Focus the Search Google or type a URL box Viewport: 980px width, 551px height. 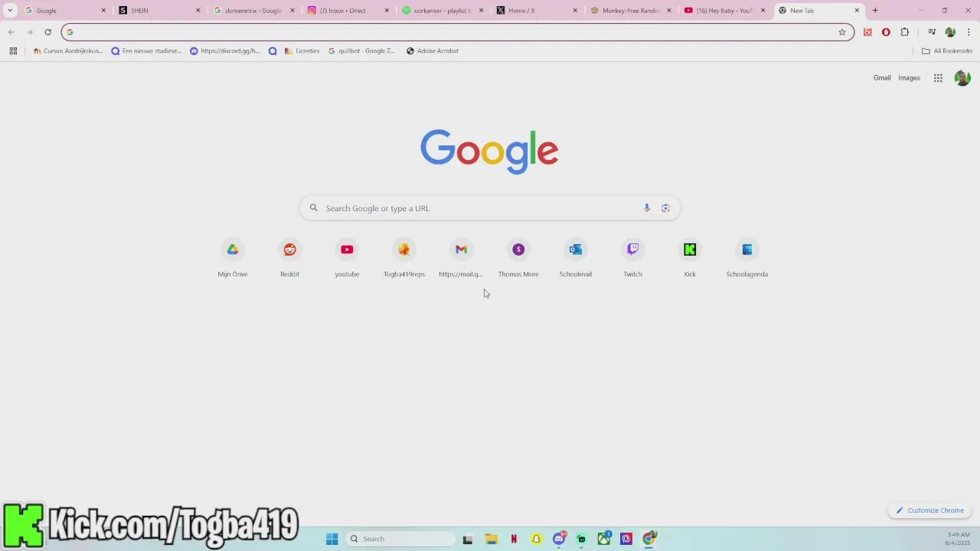489,208
